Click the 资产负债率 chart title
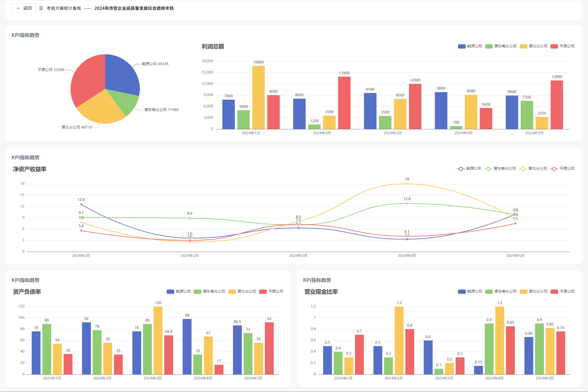Image resolution: width=588 pixels, height=392 pixels. point(27,292)
